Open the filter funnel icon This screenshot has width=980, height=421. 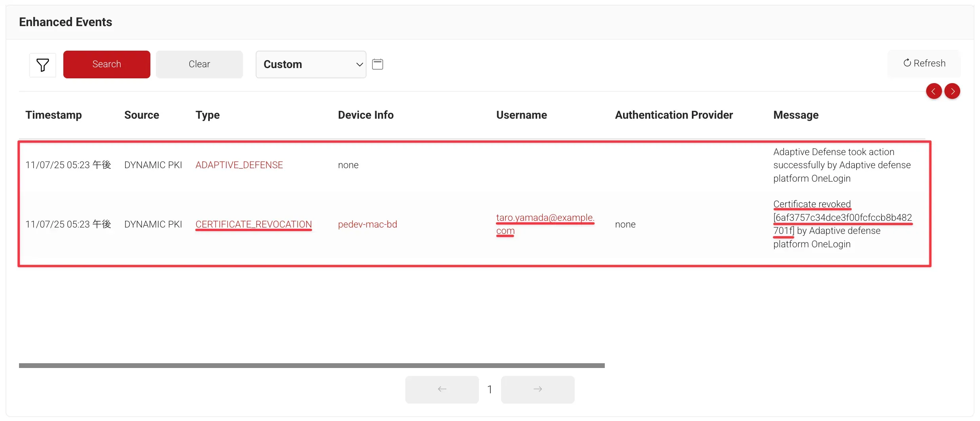(x=43, y=65)
